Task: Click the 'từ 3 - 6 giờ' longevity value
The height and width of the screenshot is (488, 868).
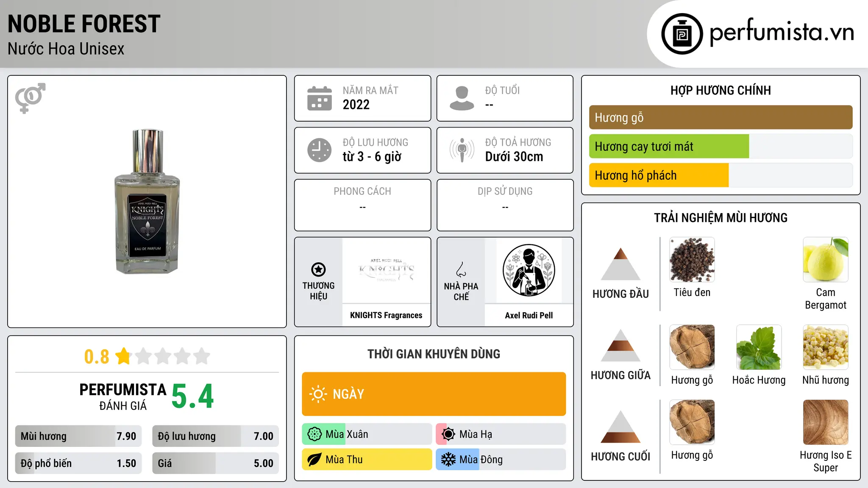Action: [372, 157]
